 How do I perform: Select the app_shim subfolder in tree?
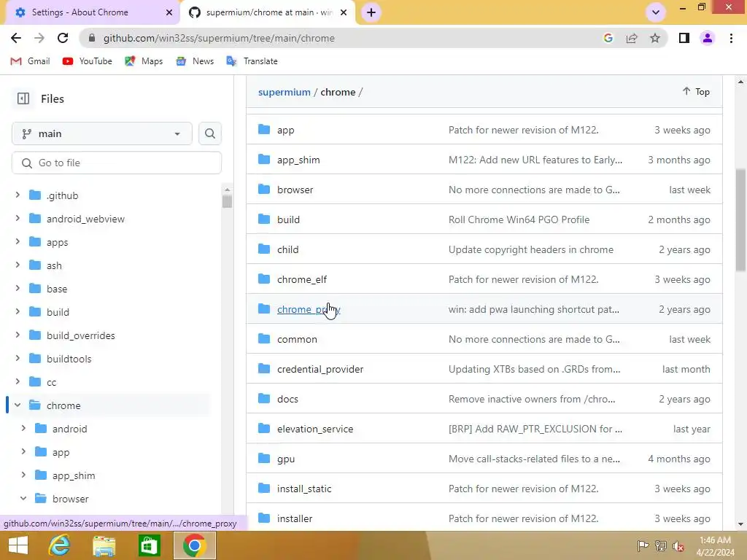pyautogui.click(x=74, y=475)
